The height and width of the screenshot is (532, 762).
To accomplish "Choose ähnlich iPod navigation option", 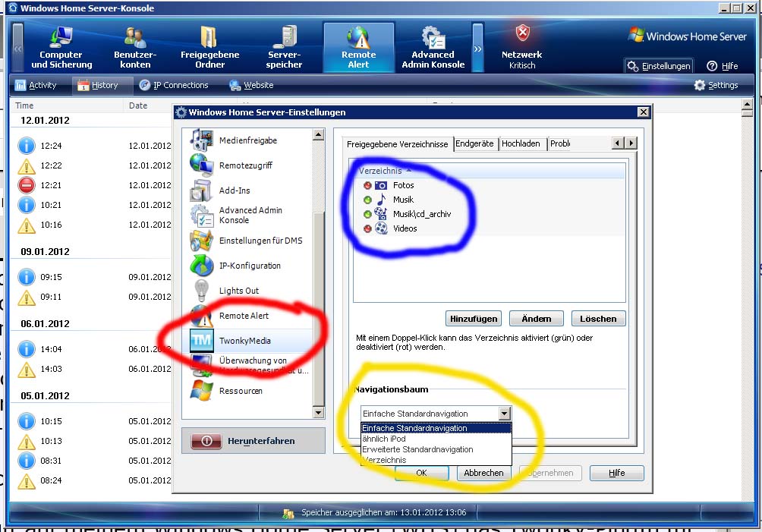I will point(384,439).
